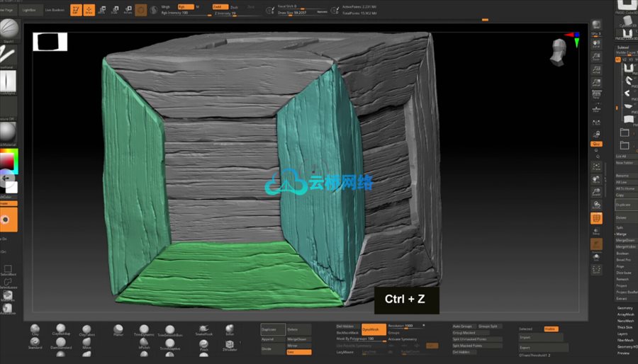Click the Append button in bottom shelf

click(268, 339)
